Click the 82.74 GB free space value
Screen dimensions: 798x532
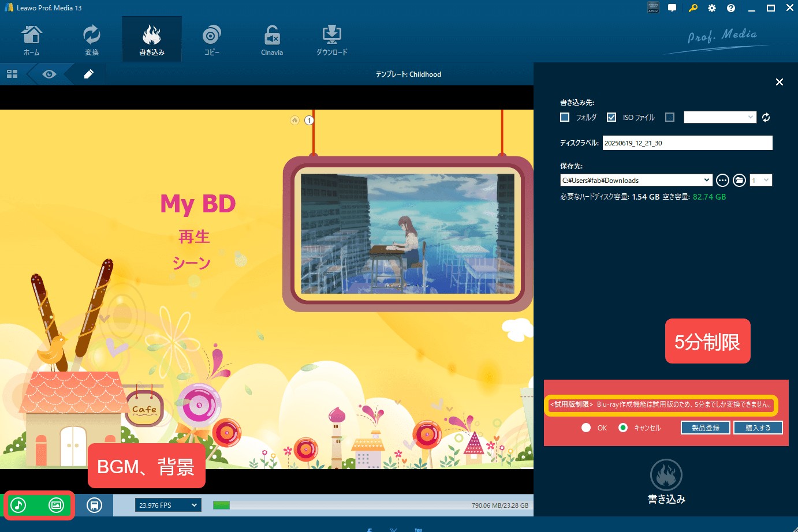click(709, 197)
